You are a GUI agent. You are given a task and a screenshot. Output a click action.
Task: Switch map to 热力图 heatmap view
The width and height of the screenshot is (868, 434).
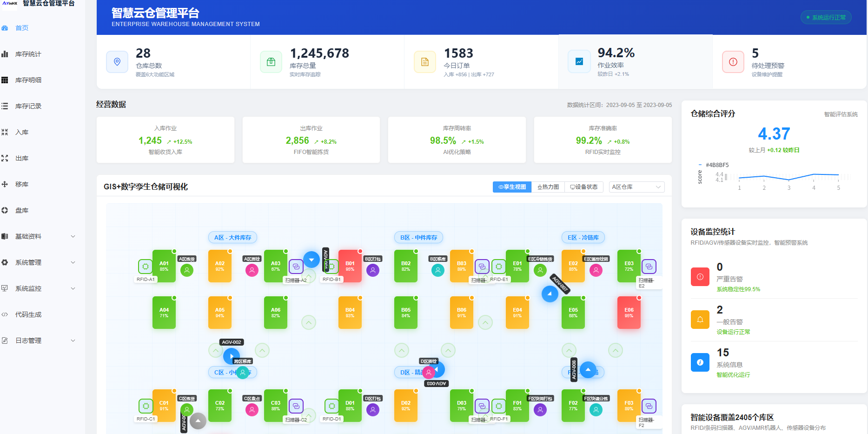coord(548,187)
